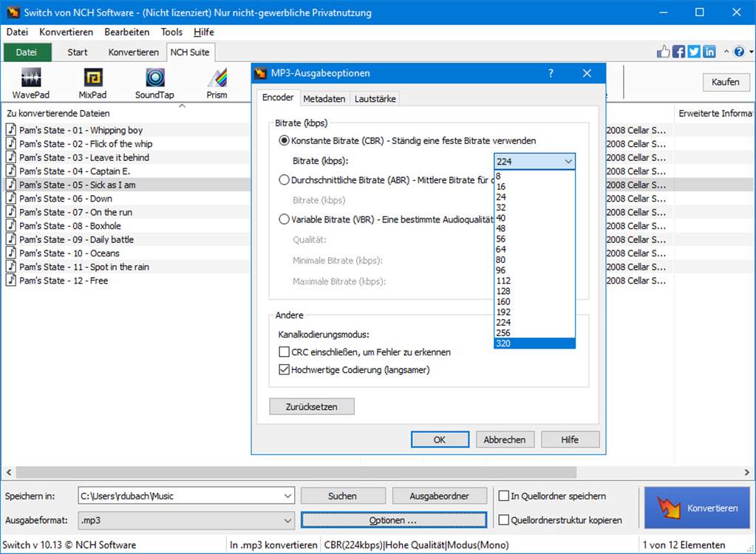Click the Ausgabeordner button
Image resolution: width=756 pixels, height=554 pixels.
pyautogui.click(x=439, y=496)
